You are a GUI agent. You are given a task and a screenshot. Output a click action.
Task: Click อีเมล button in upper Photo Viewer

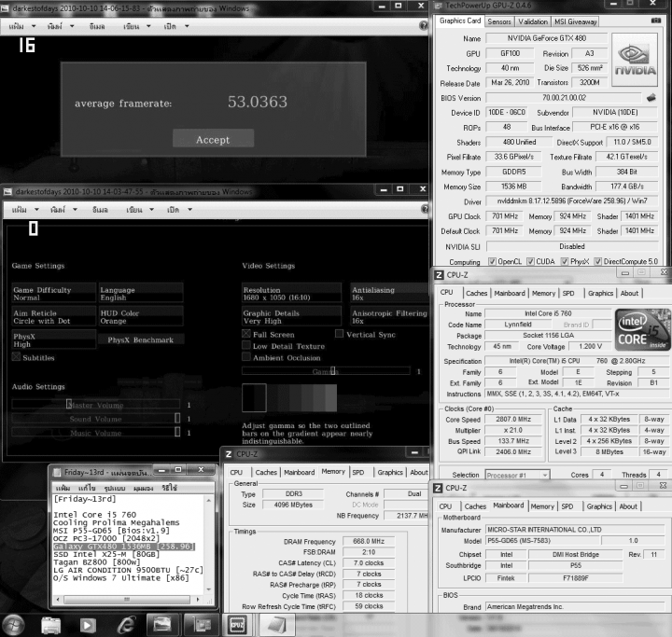(x=97, y=26)
